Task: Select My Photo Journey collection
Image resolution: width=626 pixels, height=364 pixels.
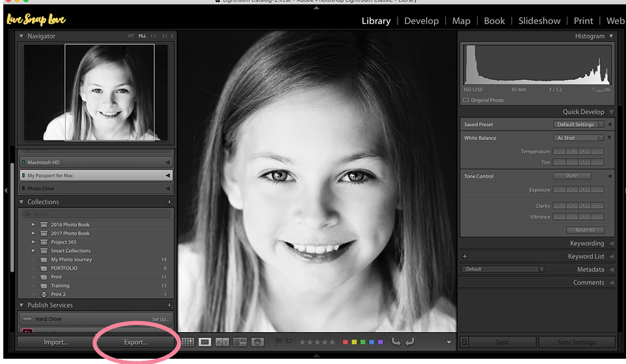Action: pos(71,259)
